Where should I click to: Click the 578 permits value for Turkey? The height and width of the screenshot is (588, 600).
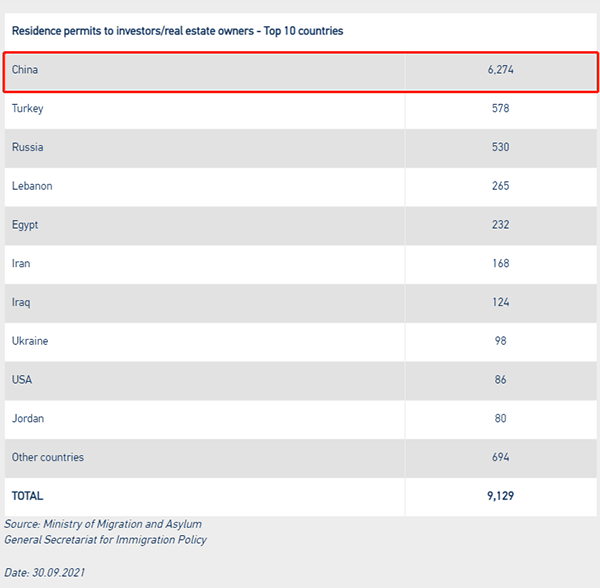point(500,108)
